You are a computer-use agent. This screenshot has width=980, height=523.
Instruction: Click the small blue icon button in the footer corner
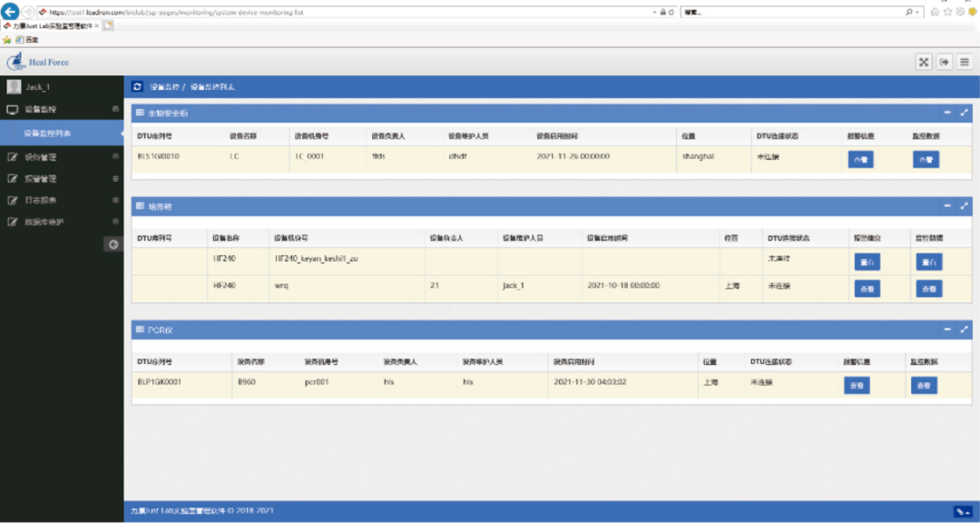click(963, 511)
